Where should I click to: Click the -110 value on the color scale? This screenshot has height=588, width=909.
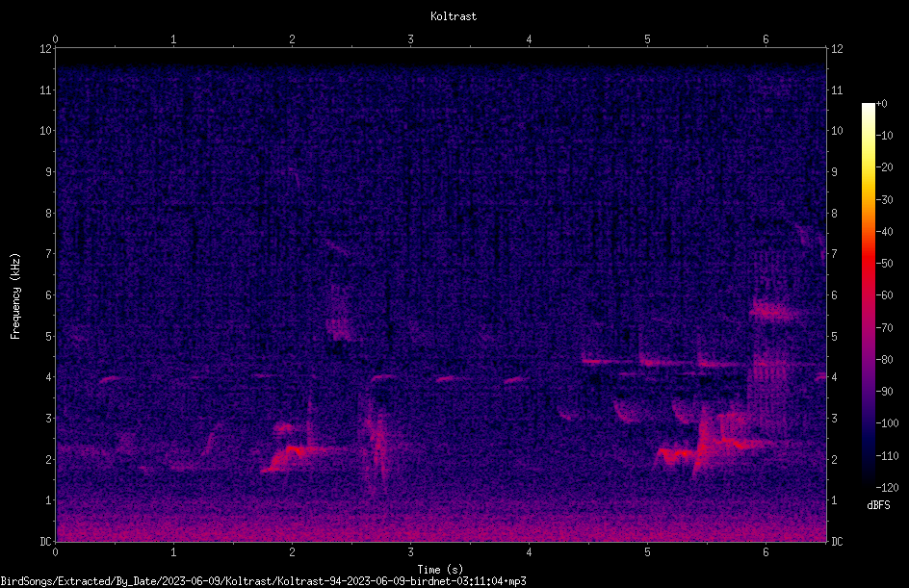887,456
